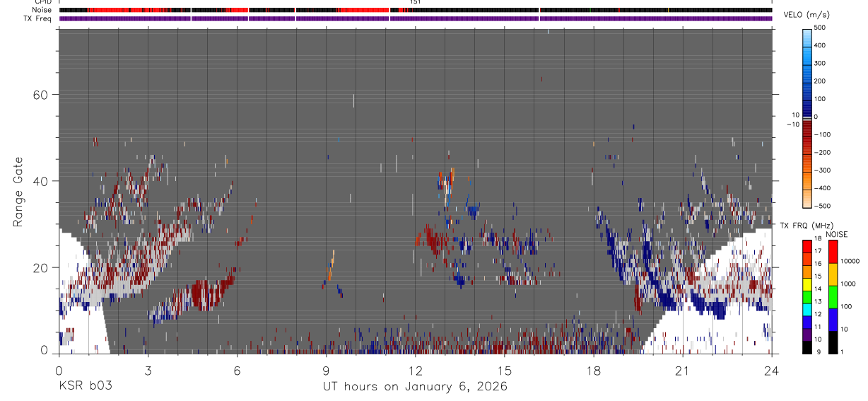Click the -10 threshold label beside velocity bar
The image size is (868, 401).
794,124
